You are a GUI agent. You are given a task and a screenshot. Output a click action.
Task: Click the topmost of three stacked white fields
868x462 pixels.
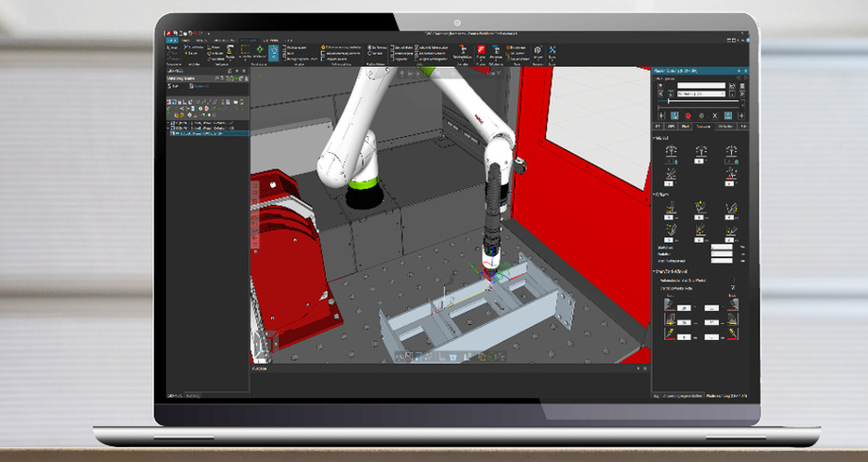[722, 248]
